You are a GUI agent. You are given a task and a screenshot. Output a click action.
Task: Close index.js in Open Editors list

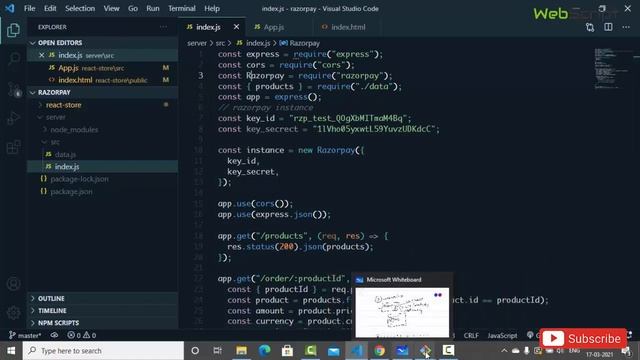coord(42,55)
